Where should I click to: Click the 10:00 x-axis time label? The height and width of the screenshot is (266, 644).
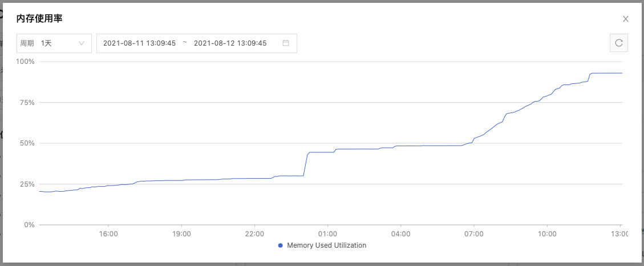[x=547, y=234]
